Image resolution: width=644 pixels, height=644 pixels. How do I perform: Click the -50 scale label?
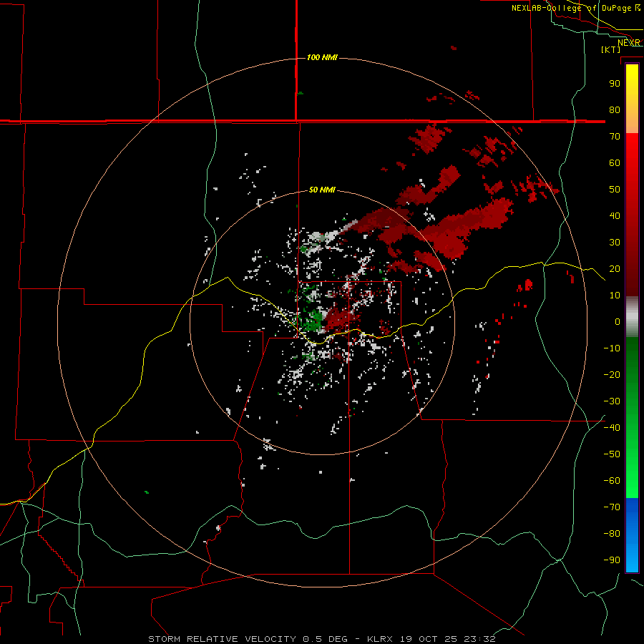(612, 454)
